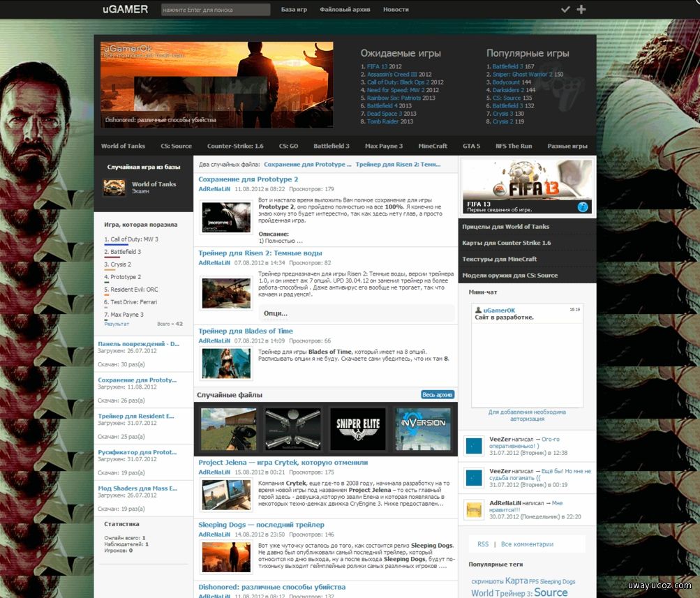Image resolution: width=700 pixels, height=598 pixels.
Task: Go to the Разные игры navigation tab
Action: 567,146
